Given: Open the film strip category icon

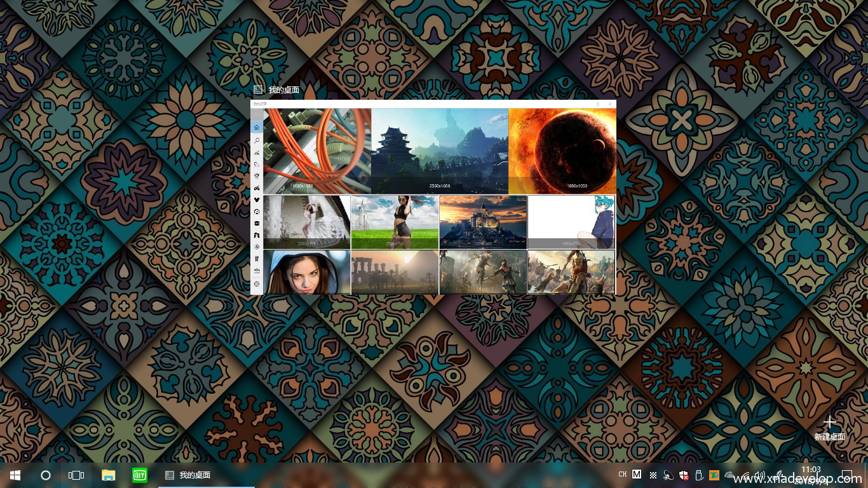Looking at the screenshot, I should [x=257, y=224].
